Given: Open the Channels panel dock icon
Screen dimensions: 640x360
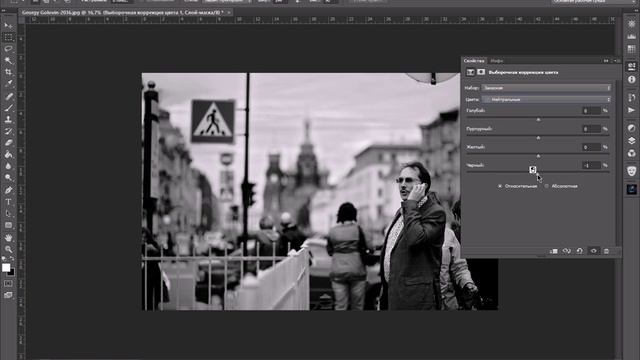Looking at the screenshot, I should click(x=631, y=153).
